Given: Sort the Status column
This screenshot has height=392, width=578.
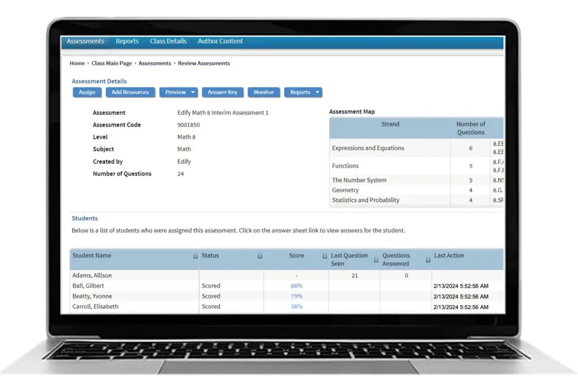Looking at the screenshot, I should pos(260,256).
